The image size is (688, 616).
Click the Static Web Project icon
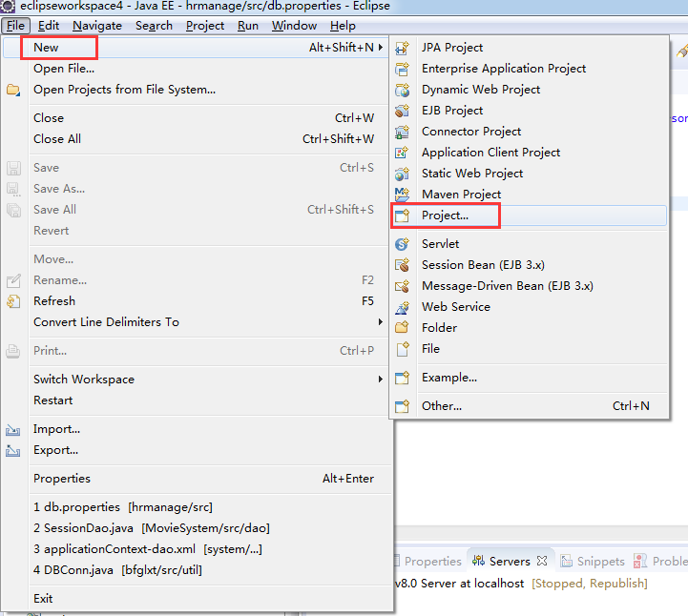click(402, 174)
